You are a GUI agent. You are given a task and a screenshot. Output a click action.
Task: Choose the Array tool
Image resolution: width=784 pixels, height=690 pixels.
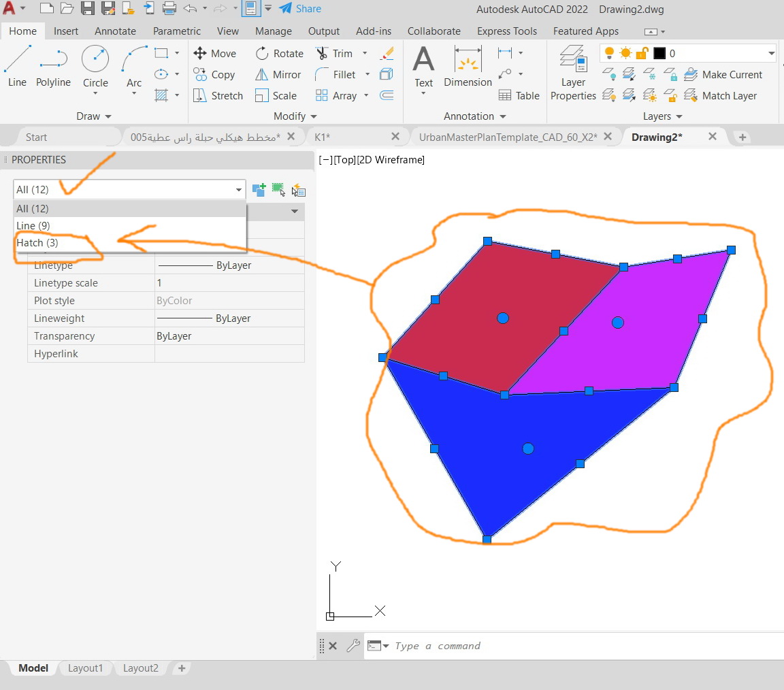[x=336, y=95]
